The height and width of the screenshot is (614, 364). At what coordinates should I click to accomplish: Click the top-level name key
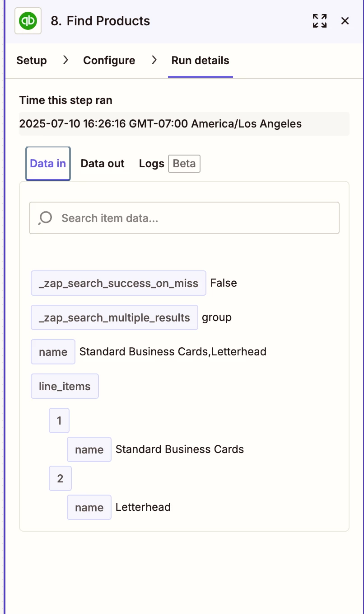53,352
